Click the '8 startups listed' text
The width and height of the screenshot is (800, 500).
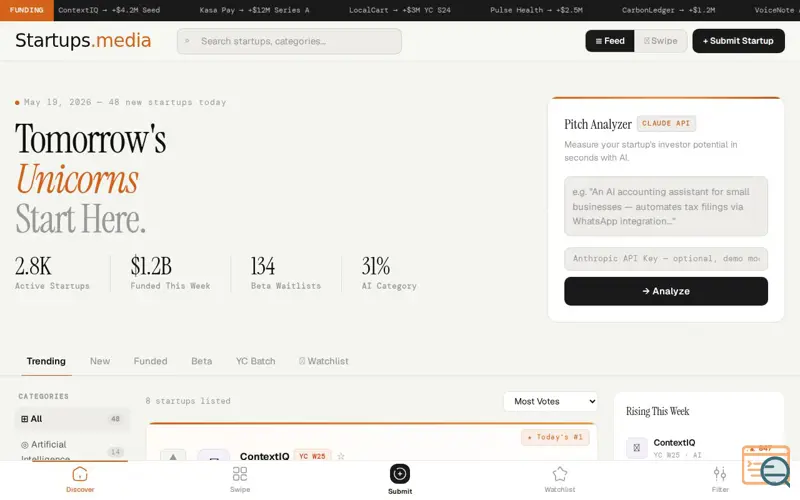point(188,401)
